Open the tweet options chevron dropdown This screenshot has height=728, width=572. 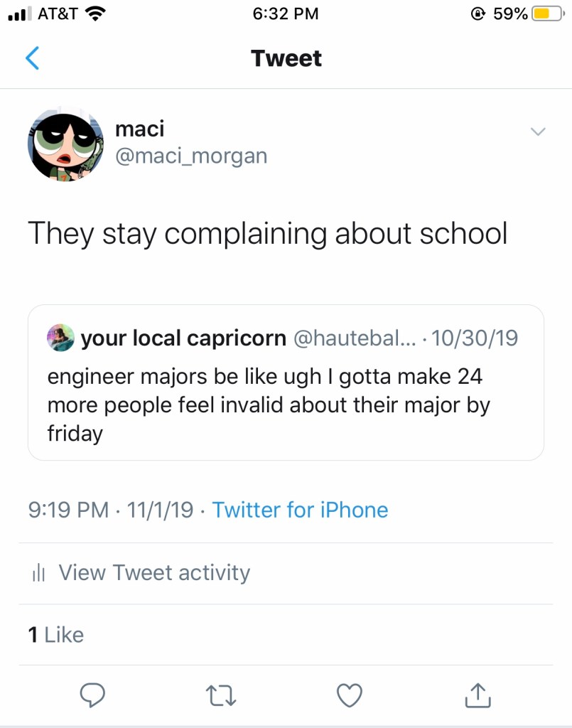pyautogui.click(x=539, y=132)
